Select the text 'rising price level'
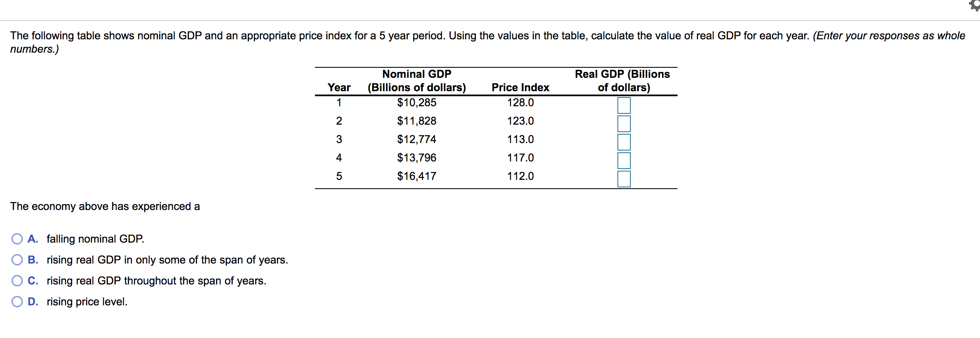 pyautogui.click(x=87, y=301)
